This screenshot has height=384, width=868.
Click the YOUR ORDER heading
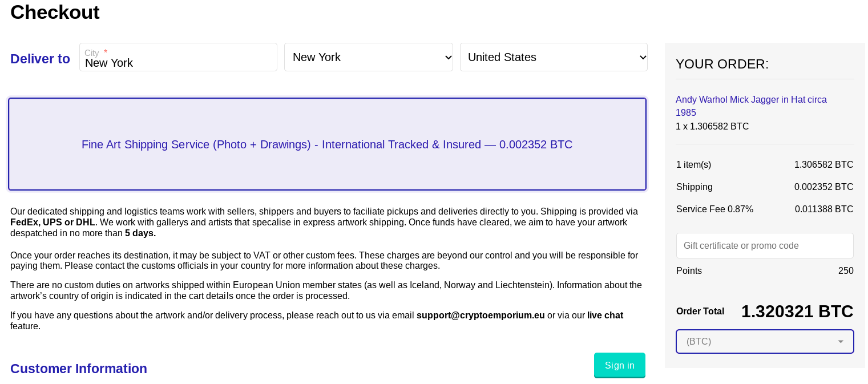[722, 64]
